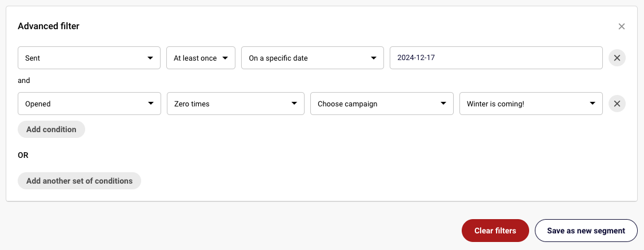Click the arrow beside 'Choose campaign'

click(x=443, y=104)
